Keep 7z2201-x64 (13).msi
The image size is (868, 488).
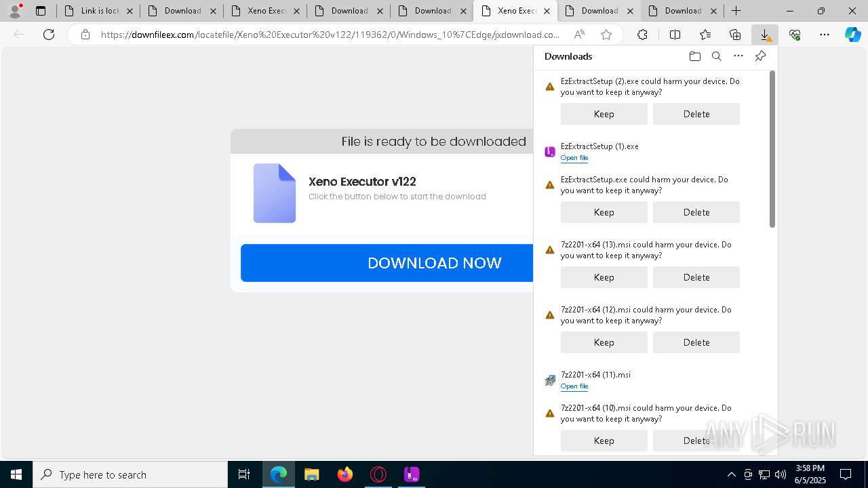(x=604, y=277)
